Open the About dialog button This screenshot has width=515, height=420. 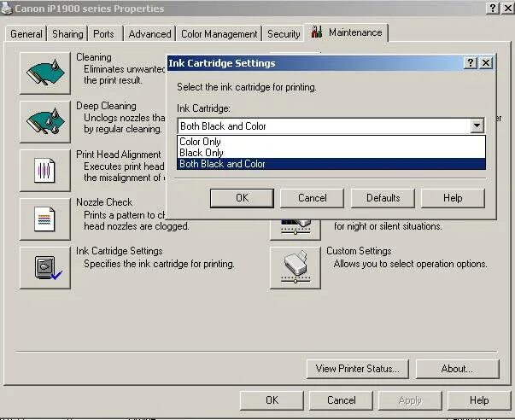tap(458, 369)
